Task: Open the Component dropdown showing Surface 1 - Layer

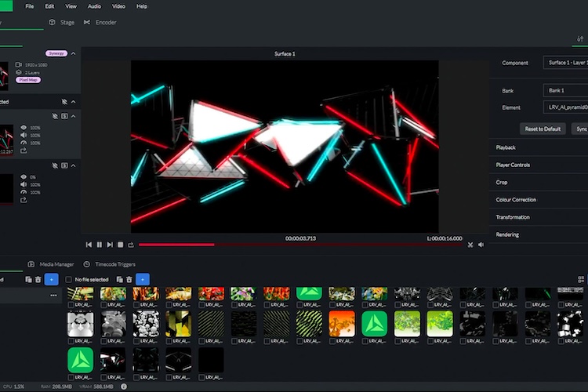Action: click(x=565, y=63)
